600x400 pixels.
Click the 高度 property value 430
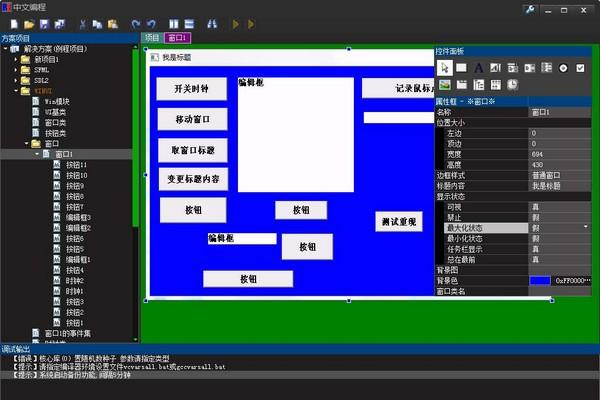559,165
